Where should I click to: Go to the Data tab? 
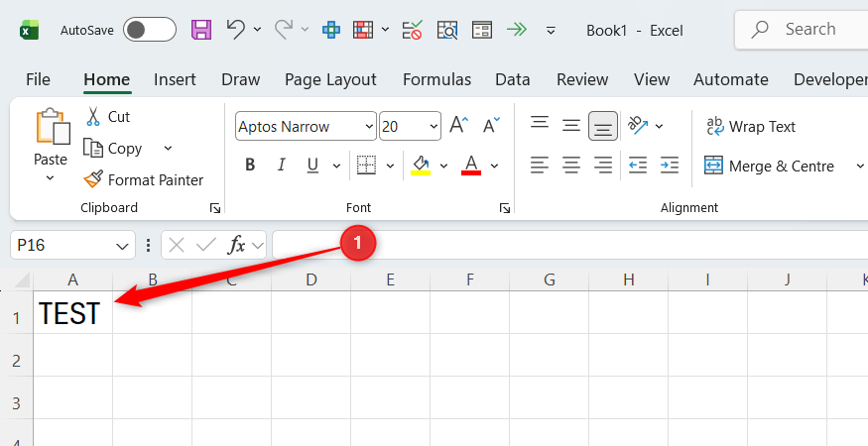[x=513, y=79]
